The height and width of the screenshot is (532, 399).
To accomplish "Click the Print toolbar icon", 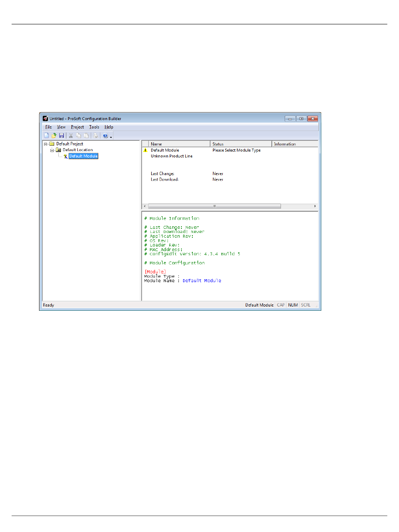I will [96, 136].
